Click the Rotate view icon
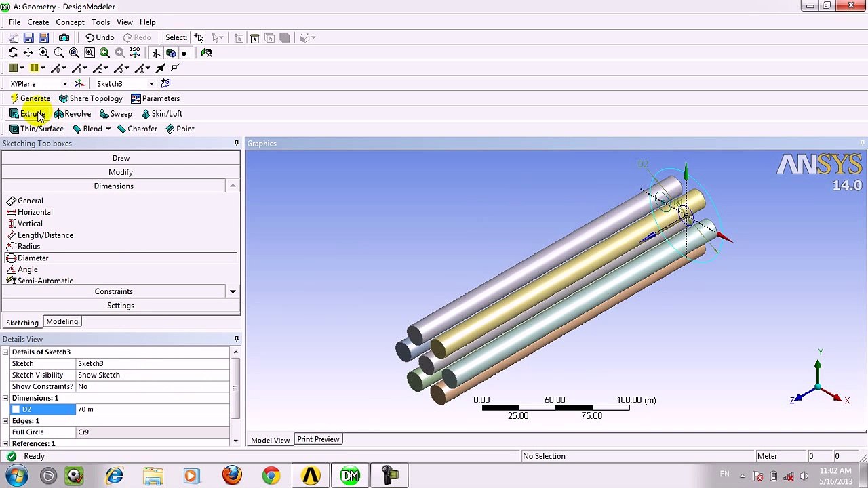Image resolution: width=868 pixels, height=488 pixels. tap(13, 53)
